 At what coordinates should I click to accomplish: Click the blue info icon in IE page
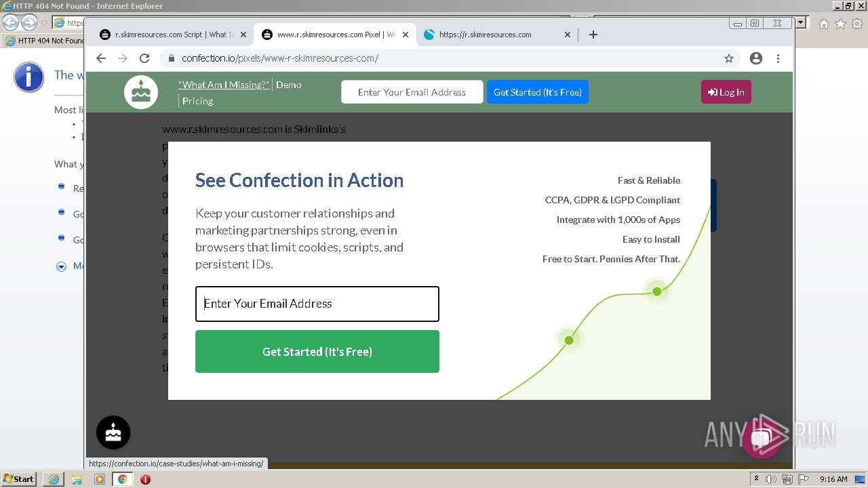[x=28, y=77]
